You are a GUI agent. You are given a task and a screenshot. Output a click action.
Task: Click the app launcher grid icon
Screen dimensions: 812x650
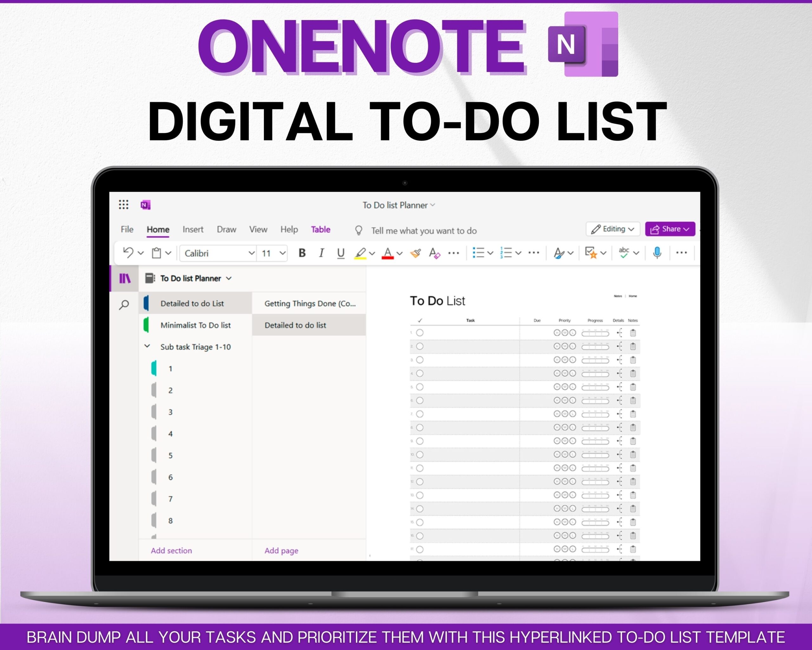click(123, 205)
